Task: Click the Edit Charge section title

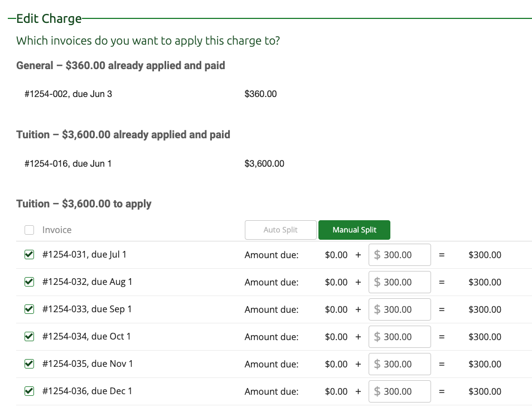Action: tap(49, 18)
